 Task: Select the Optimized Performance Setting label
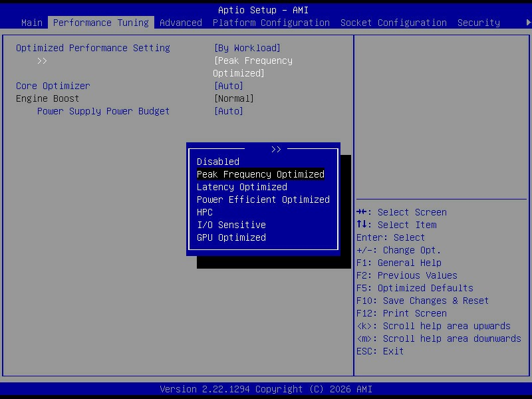coord(93,48)
